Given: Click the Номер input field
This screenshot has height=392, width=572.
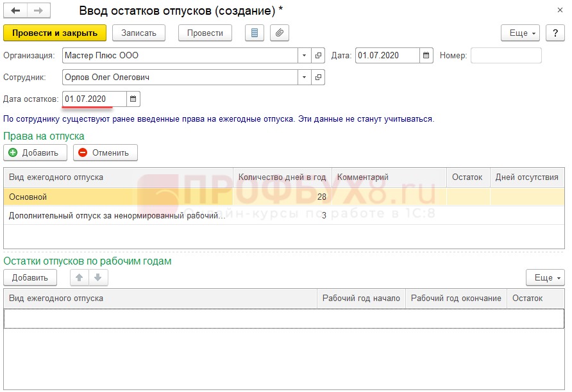Looking at the screenshot, I should pyautogui.click(x=506, y=56).
